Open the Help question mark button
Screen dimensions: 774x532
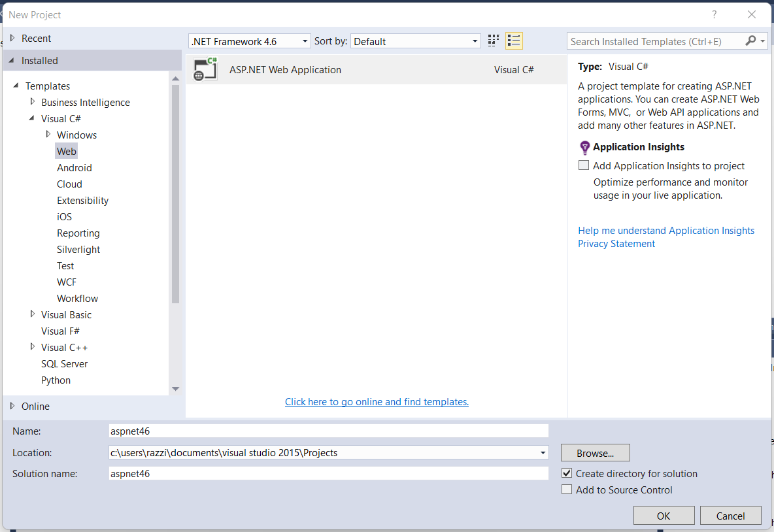(x=715, y=15)
